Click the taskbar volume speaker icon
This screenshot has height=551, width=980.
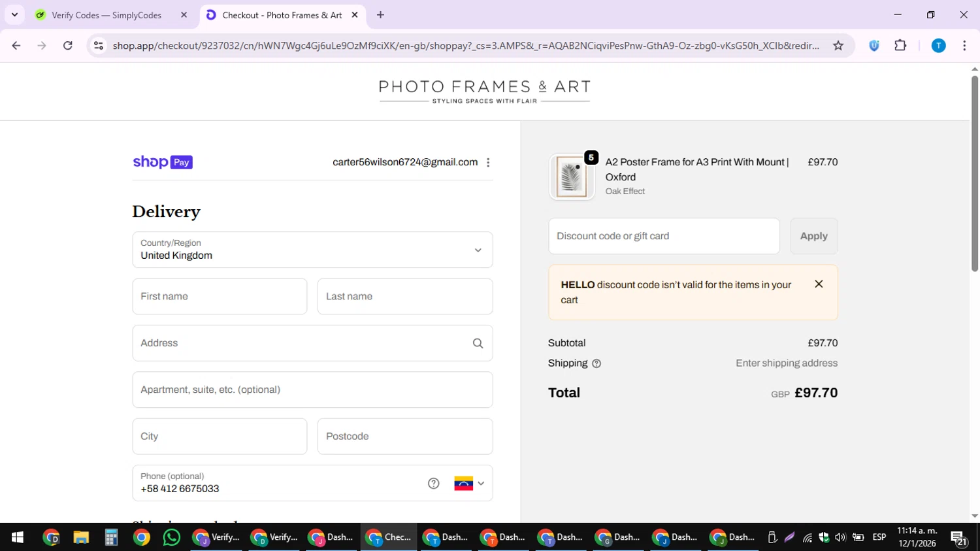[x=840, y=537]
